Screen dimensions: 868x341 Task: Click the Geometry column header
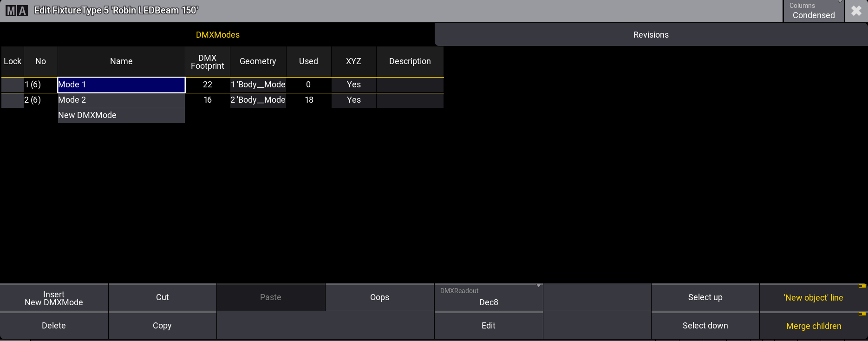258,61
